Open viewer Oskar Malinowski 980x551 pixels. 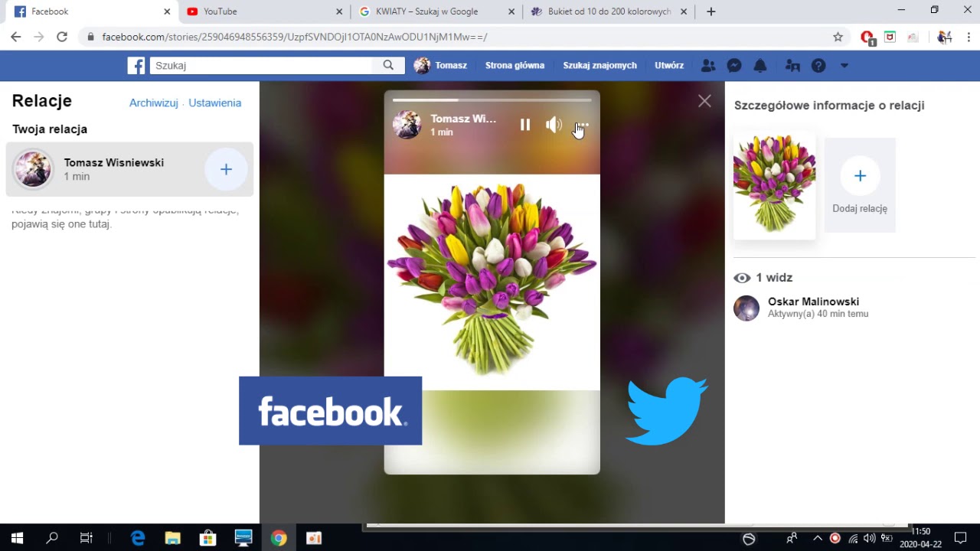813,302
